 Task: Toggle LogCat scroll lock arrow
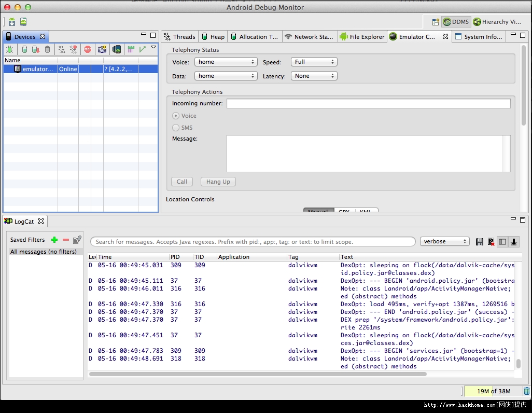click(x=513, y=242)
